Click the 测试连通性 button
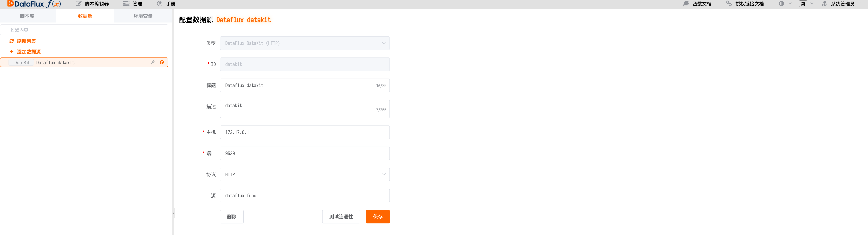868x235 pixels. pyautogui.click(x=341, y=216)
